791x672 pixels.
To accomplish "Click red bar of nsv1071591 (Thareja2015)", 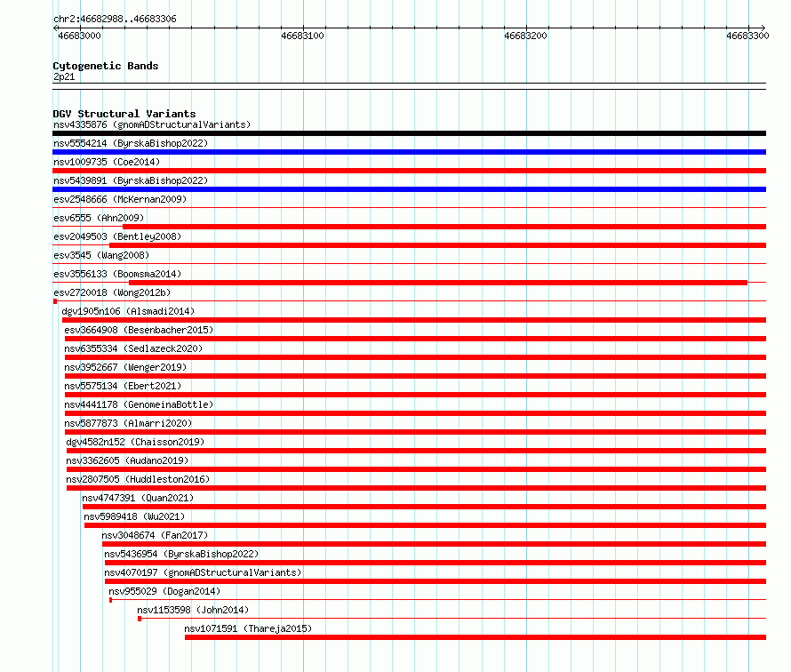I will pyautogui.click(x=475, y=637).
